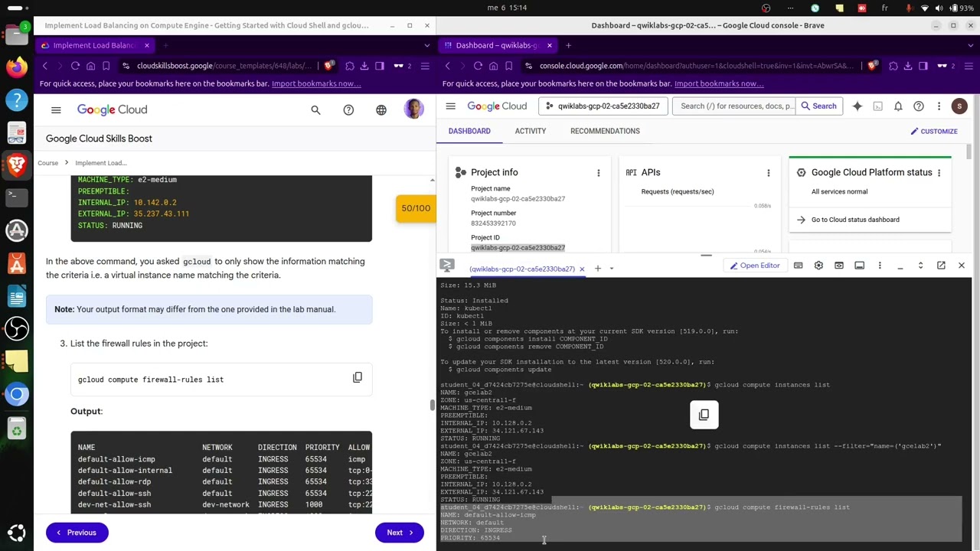Click the Course breadcrumb link
The width and height of the screenshot is (980, 551).
tap(47, 163)
